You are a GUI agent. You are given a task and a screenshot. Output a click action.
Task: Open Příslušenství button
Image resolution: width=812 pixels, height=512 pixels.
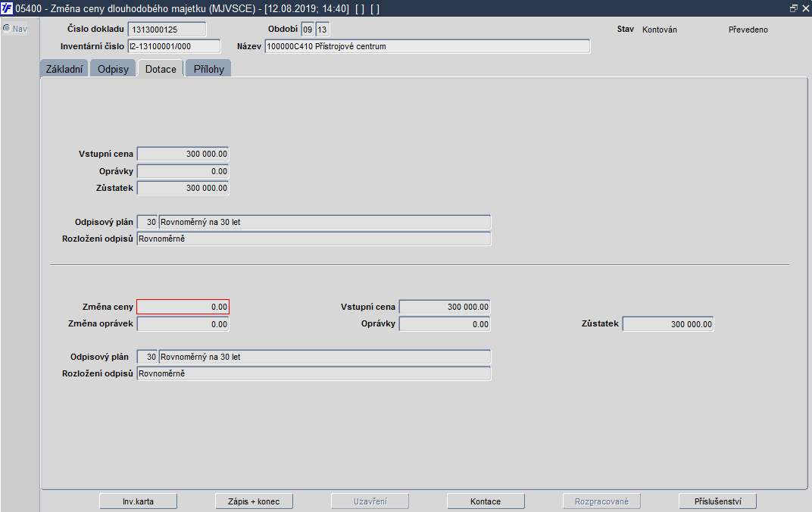(718, 501)
